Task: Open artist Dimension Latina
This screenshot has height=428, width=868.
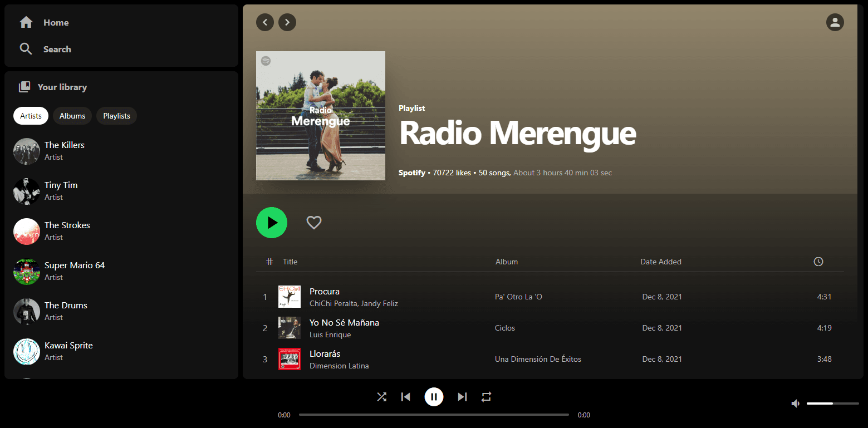Action: coord(339,366)
